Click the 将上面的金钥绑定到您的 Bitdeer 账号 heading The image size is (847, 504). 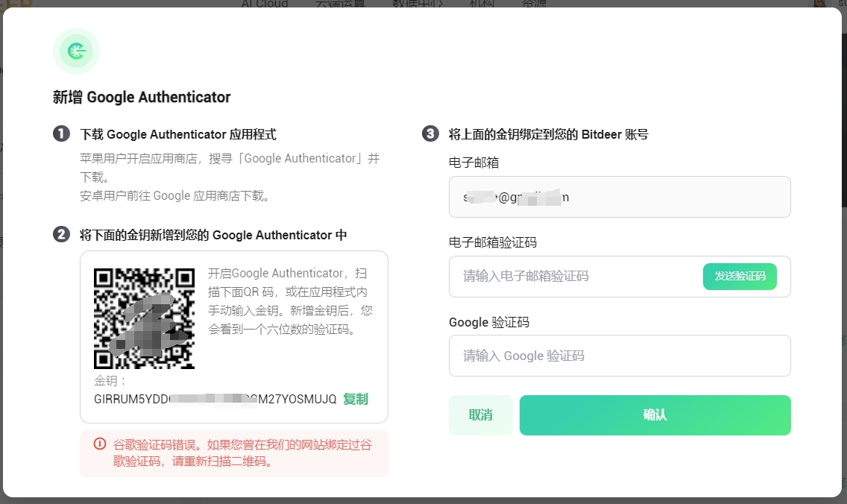tap(548, 134)
